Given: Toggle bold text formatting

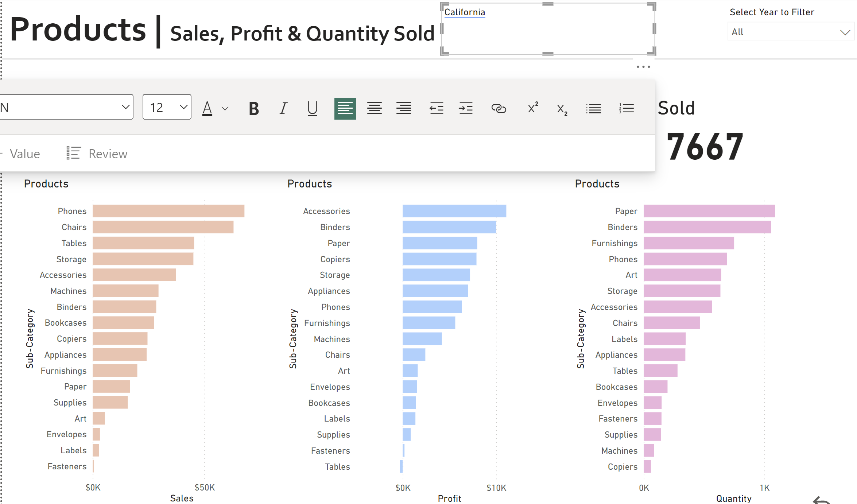Looking at the screenshot, I should pos(254,108).
